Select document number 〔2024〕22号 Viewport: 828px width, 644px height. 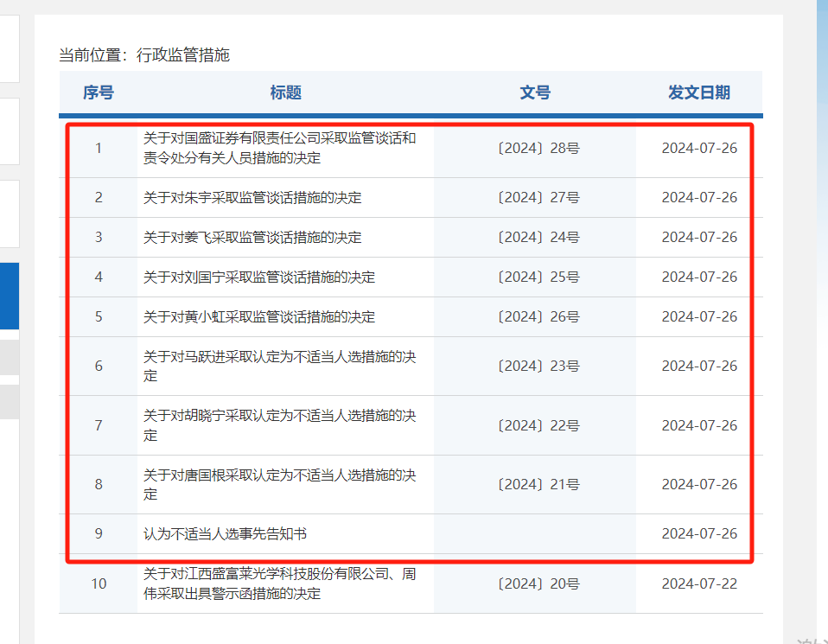click(x=538, y=425)
